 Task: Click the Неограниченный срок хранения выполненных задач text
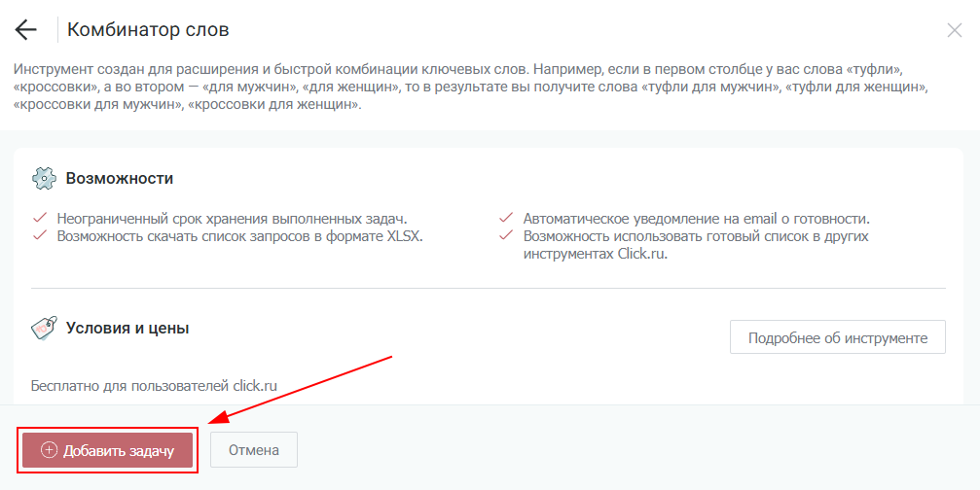[x=232, y=218]
